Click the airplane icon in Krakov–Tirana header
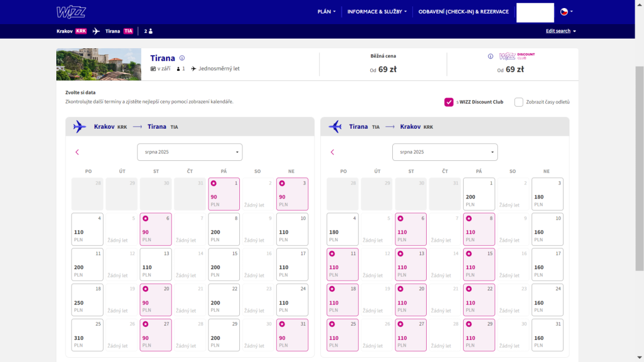 [x=79, y=127]
